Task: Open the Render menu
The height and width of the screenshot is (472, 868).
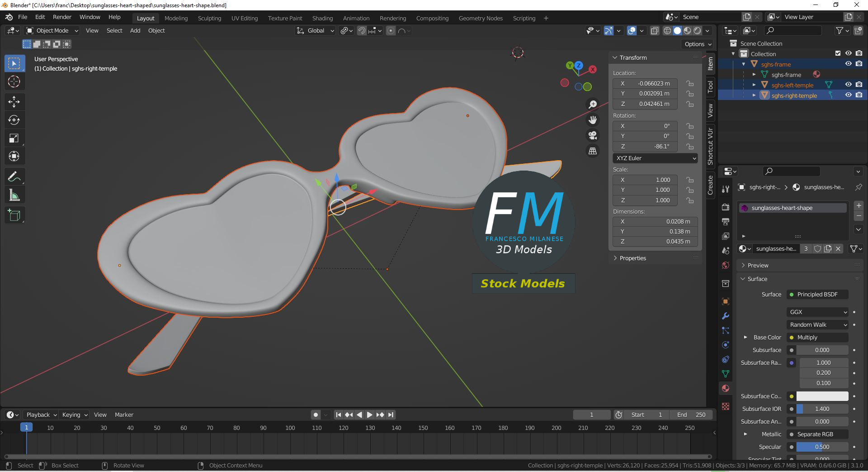Action: (x=62, y=17)
